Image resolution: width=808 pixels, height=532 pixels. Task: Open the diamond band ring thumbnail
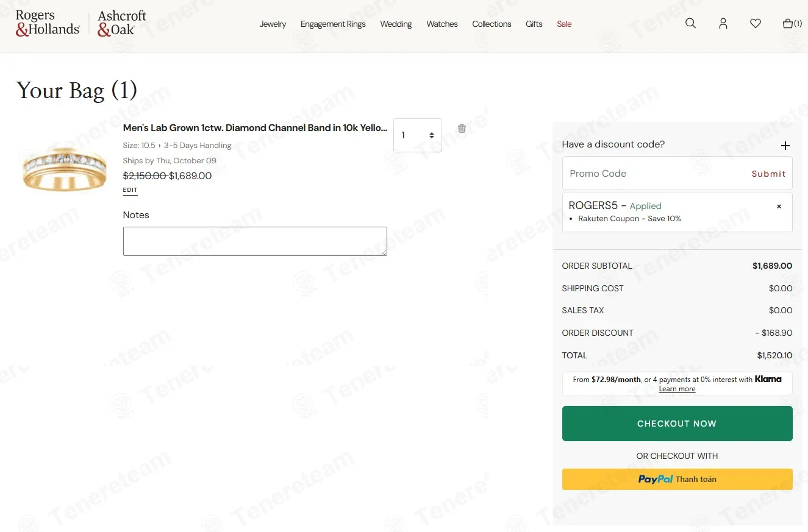65,169
